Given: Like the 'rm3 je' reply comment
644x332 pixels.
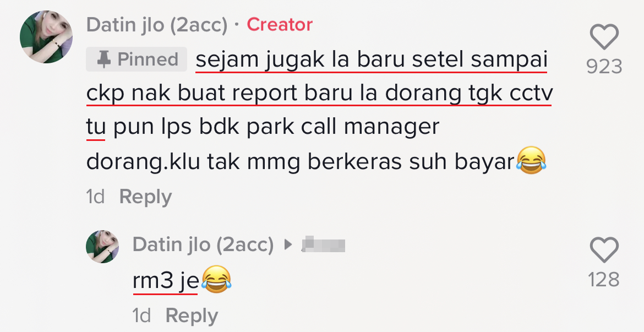Looking at the screenshot, I should [604, 250].
